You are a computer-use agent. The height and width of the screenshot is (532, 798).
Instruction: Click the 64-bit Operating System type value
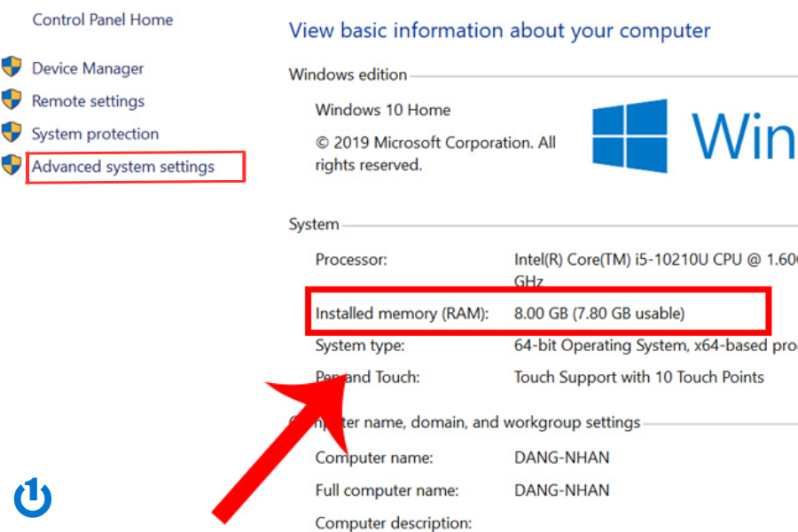pos(653,345)
